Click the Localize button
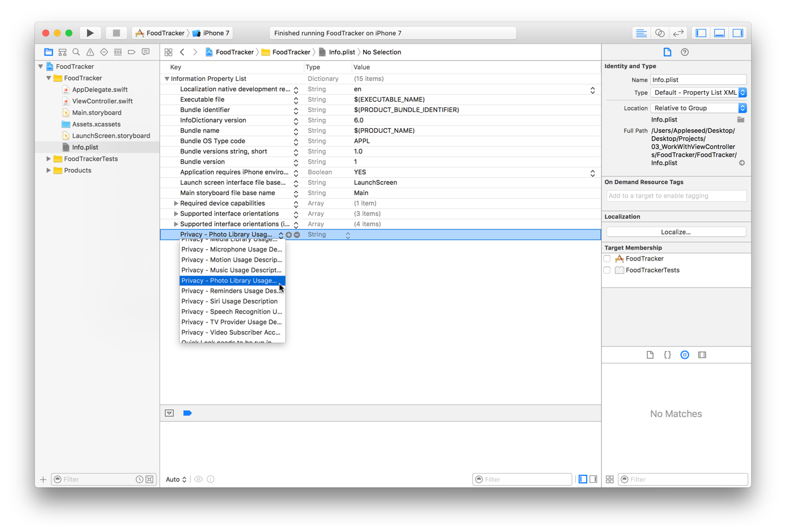Screen dimensions: 786x532 tap(676, 232)
